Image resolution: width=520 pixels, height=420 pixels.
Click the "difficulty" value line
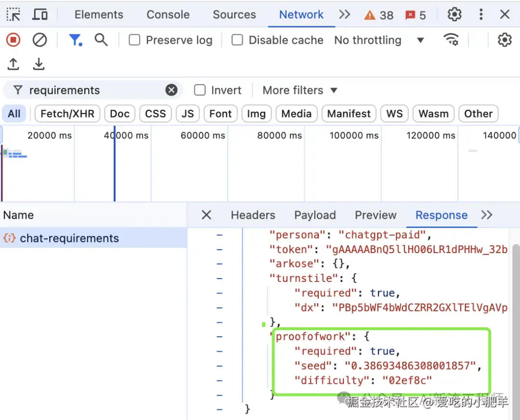(363, 380)
